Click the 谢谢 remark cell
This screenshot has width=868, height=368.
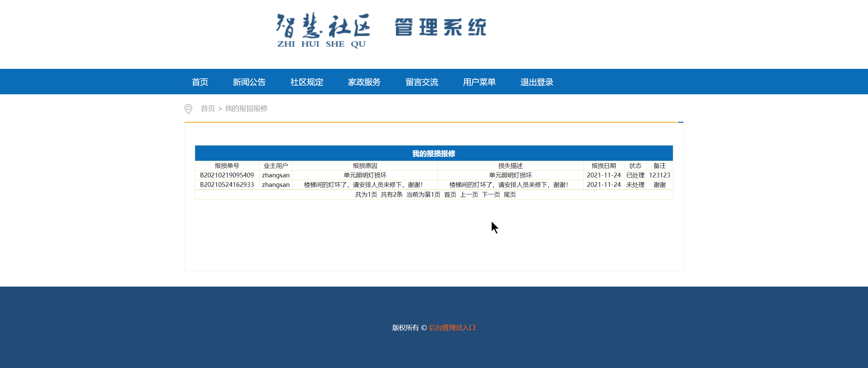pyautogui.click(x=660, y=185)
